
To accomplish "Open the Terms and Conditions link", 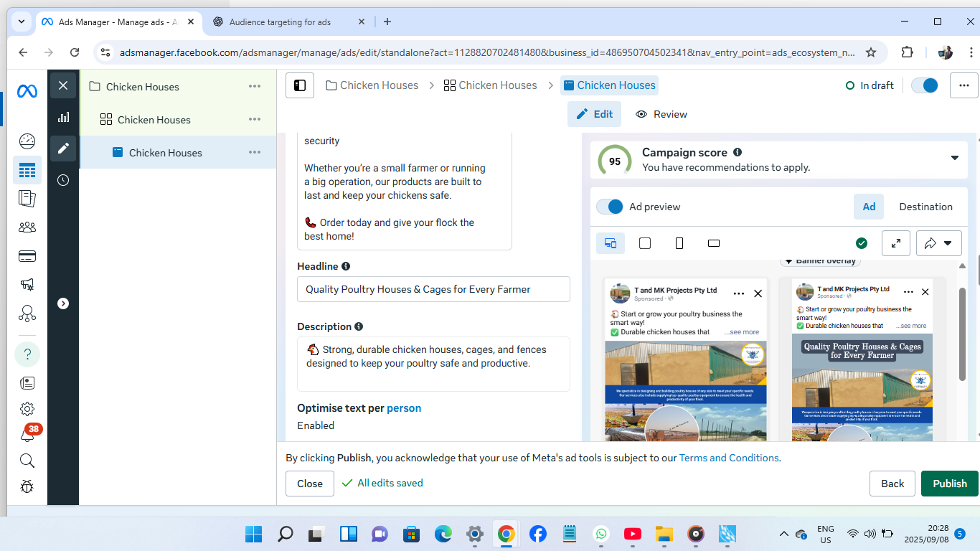I will click(728, 458).
